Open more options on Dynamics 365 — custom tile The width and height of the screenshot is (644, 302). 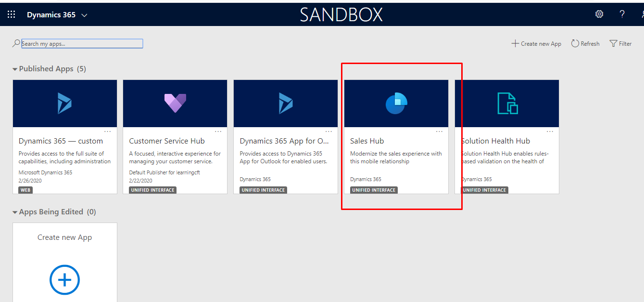[x=108, y=131]
